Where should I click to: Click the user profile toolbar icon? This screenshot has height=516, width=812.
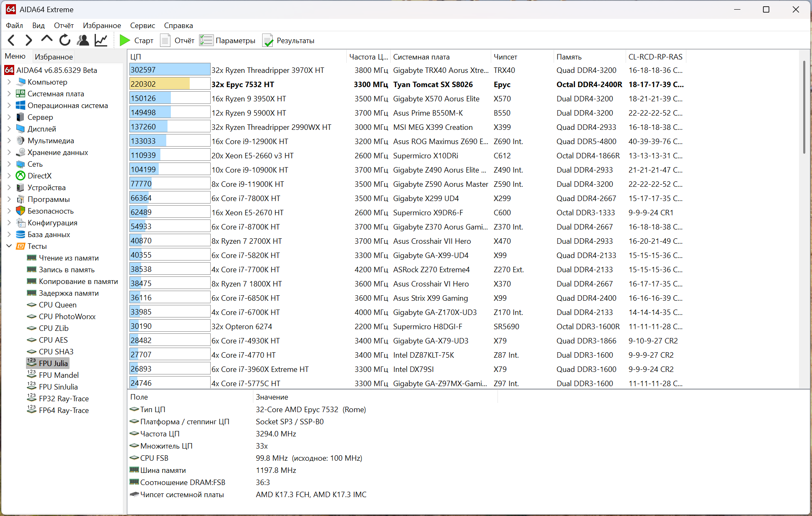tap(83, 40)
